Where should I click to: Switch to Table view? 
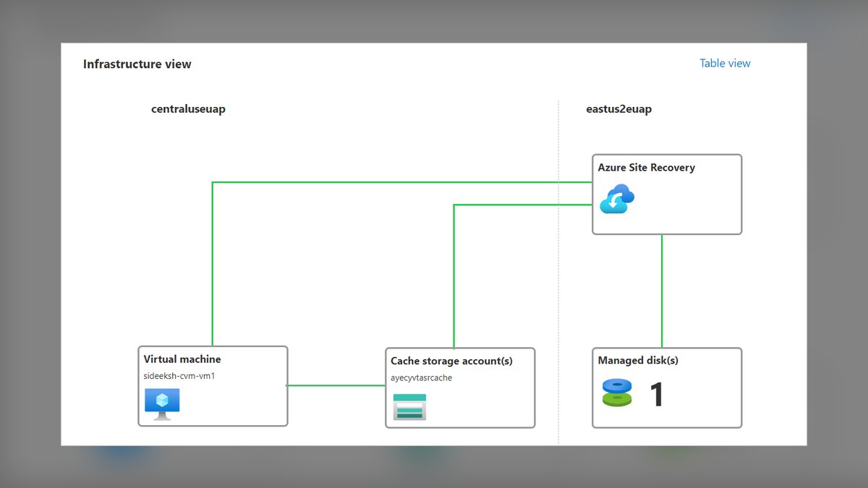point(725,64)
